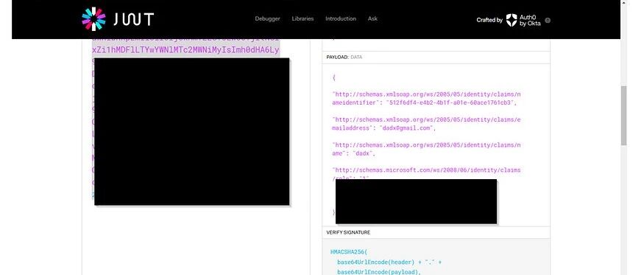This screenshot has width=644, height=275.
Task: Click the small gray circle icon beside Okta
Action: pyautogui.click(x=548, y=20)
